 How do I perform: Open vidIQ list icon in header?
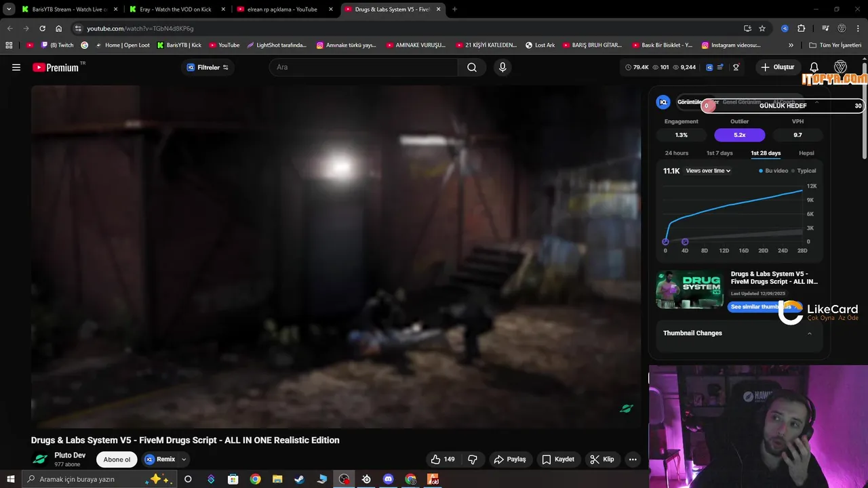tap(720, 67)
